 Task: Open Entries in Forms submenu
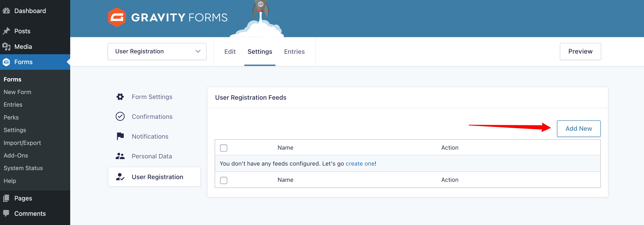click(13, 105)
